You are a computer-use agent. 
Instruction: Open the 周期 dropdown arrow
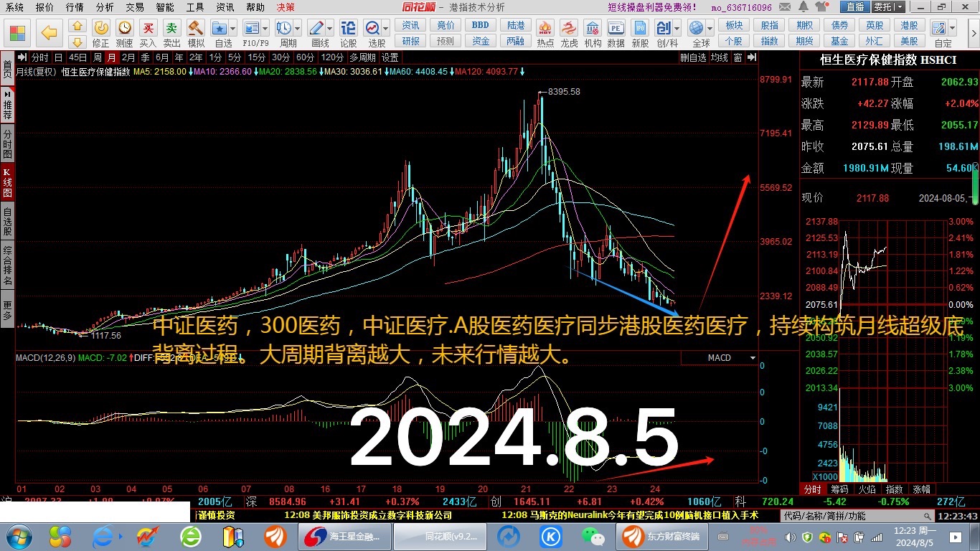pos(297,28)
